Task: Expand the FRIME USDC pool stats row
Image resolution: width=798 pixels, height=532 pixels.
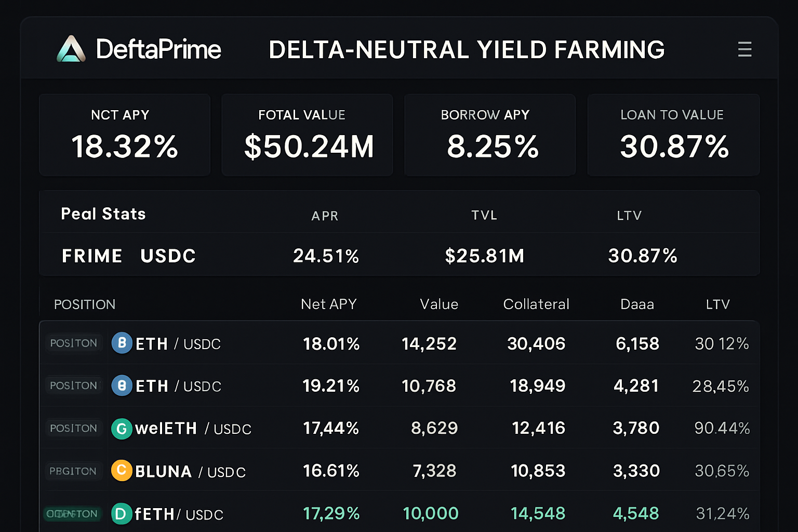Action: tap(128, 255)
